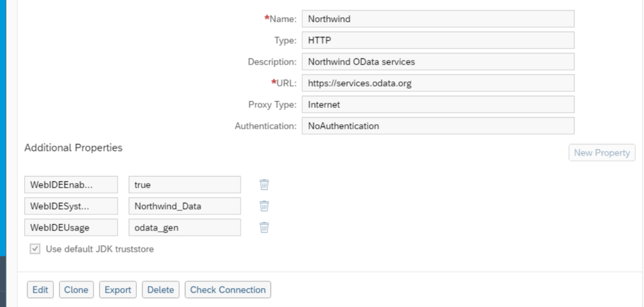The width and height of the screenshot is (644, 307).
Task: Click the Description text field
Action: click(x=438, y=62)
